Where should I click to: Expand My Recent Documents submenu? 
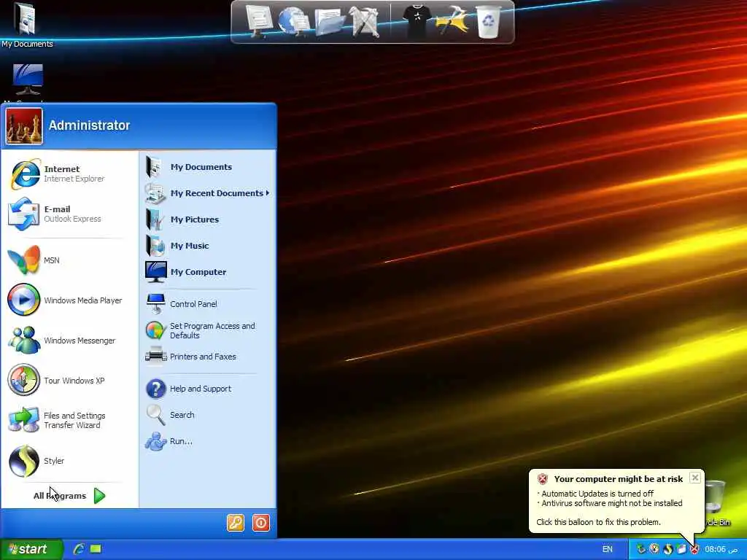pos(208,192)
